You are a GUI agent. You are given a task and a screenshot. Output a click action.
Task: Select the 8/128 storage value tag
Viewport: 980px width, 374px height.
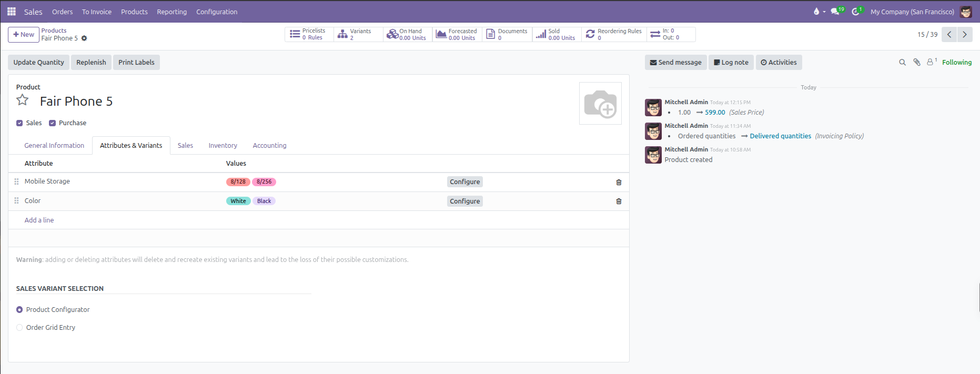(238, 181)
